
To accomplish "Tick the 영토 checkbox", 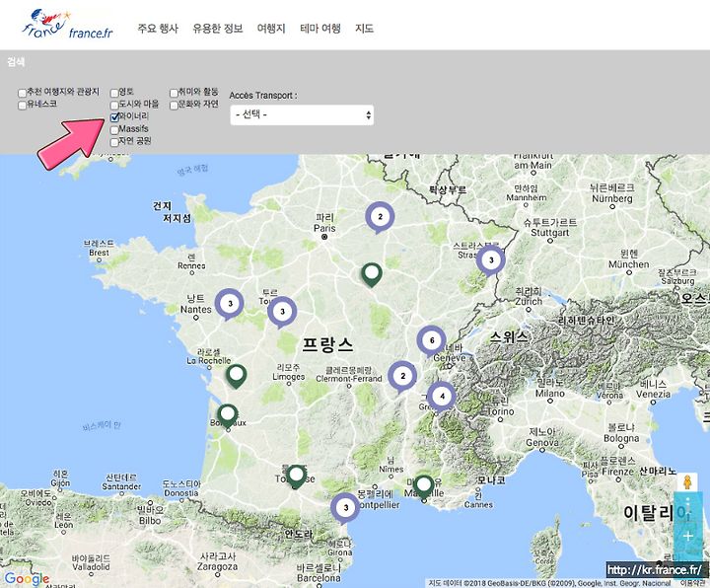I will click(114, 93).
